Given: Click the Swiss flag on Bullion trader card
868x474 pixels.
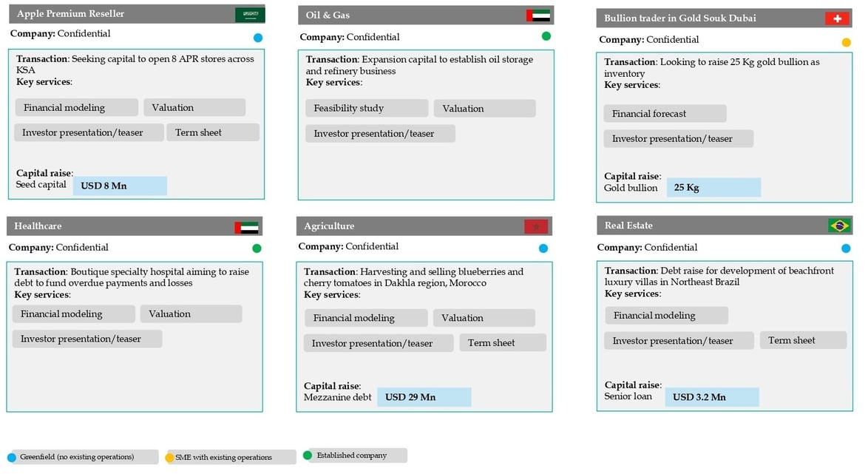Looking at the screenshot, I should 837,18.
